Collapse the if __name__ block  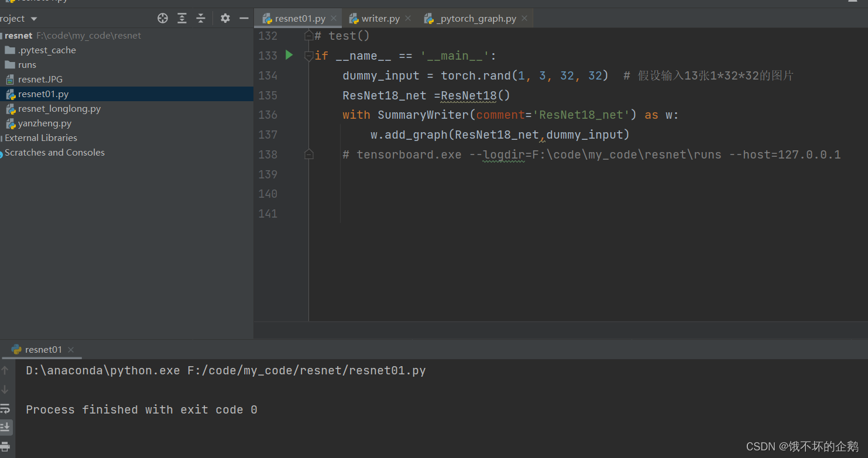[308, 56]
